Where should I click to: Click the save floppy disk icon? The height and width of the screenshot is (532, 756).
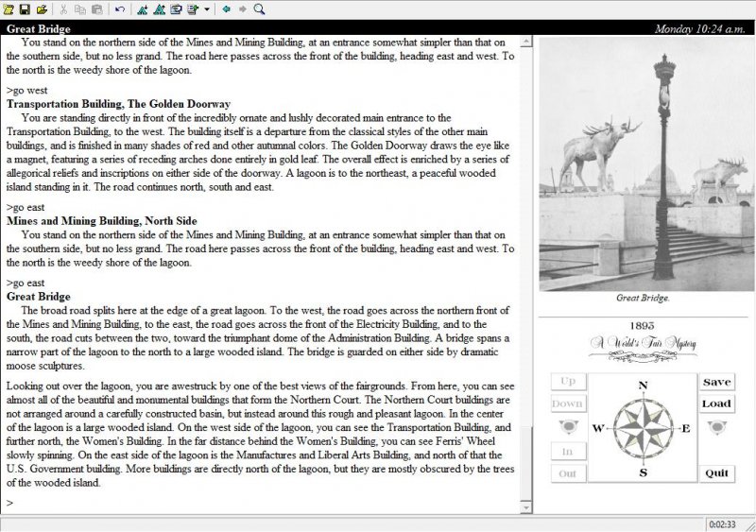[25, 9]
